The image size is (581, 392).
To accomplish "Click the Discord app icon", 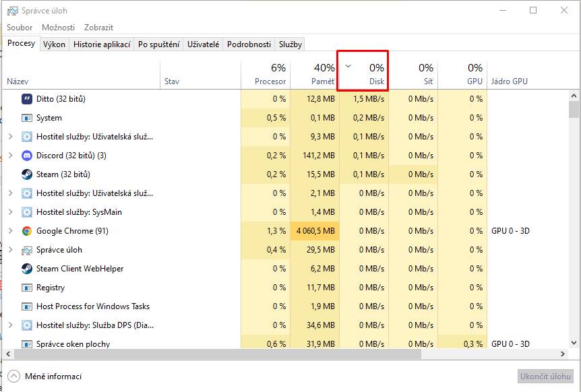I will point(27,156).
